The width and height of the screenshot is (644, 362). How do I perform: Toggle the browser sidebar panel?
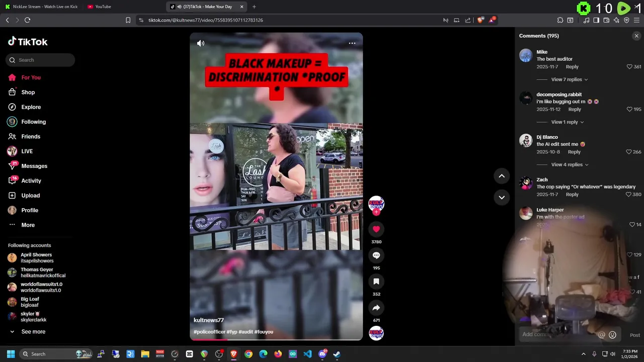596,20
